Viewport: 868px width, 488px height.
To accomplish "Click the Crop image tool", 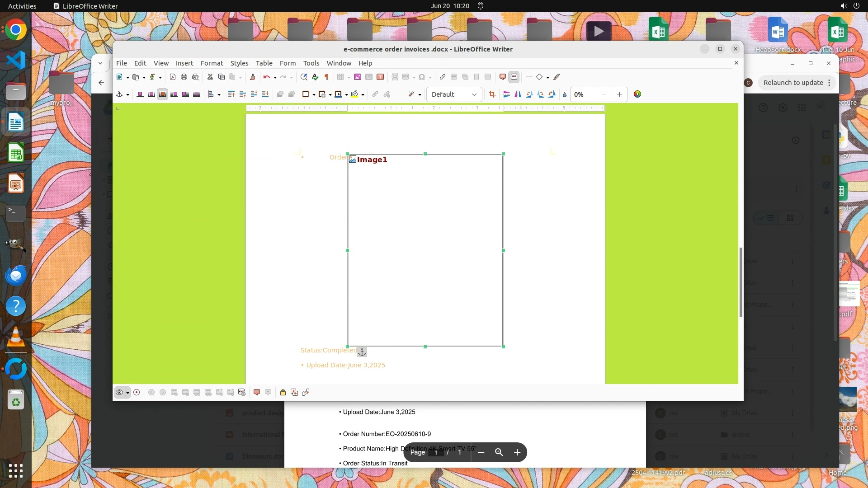I will [x=492, y=94].
